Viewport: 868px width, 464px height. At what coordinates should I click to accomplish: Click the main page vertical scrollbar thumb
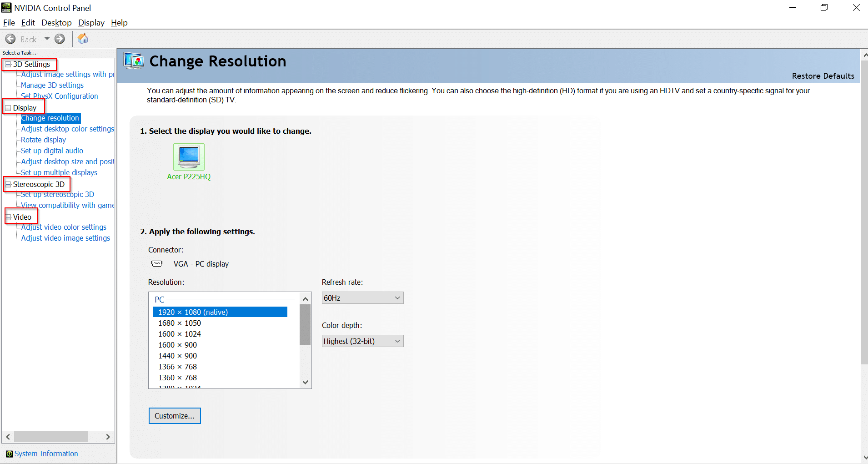[x=864, y=212]
